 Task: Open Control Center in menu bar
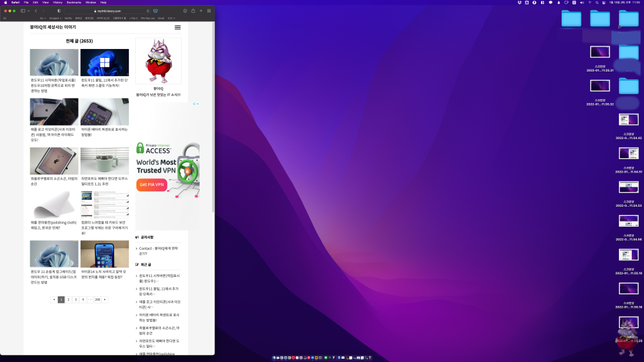click(604, 3)
